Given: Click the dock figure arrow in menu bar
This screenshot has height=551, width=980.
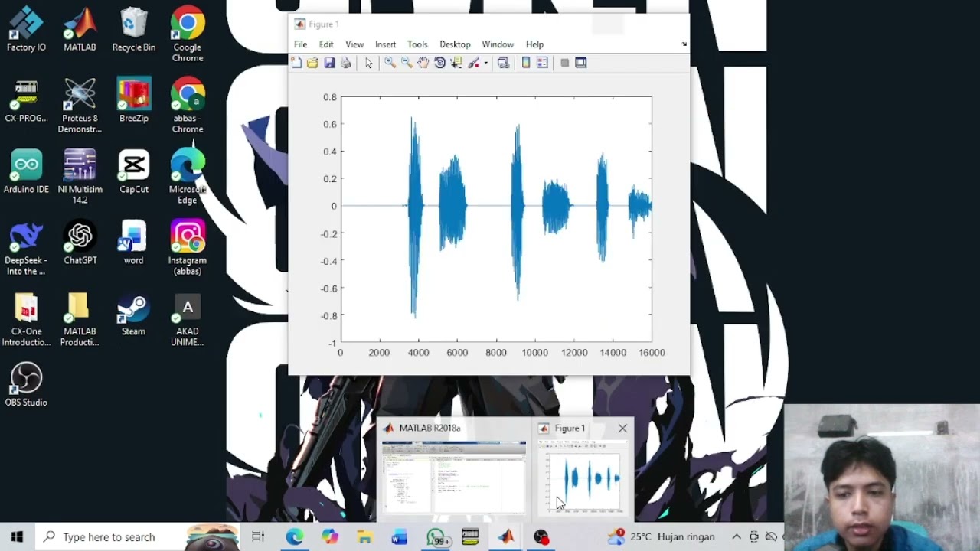Looking at the screenshot, I should (x=684, y=44).
